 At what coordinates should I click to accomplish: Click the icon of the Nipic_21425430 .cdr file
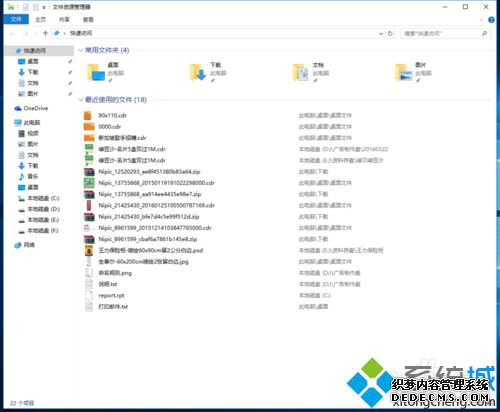(89, 205)
